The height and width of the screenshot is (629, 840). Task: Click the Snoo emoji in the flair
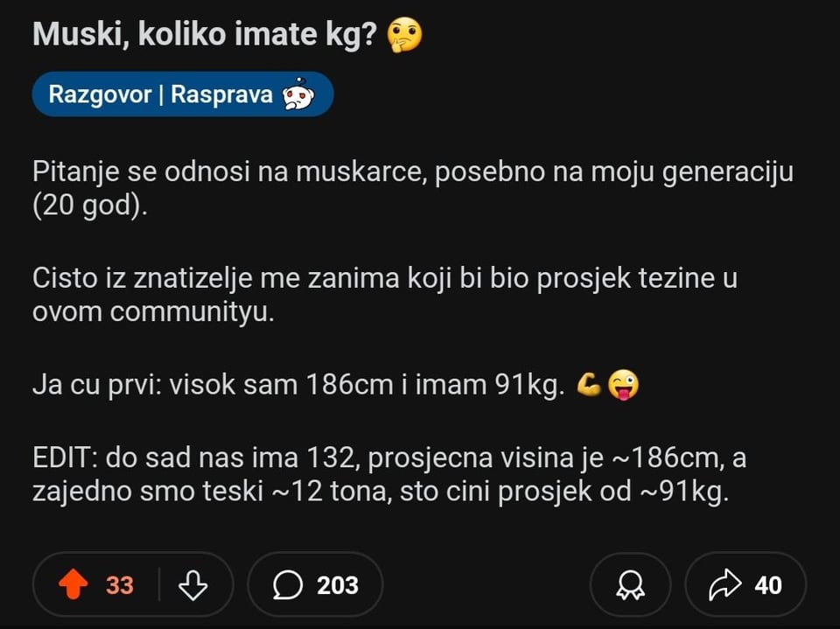click(297, 94)
